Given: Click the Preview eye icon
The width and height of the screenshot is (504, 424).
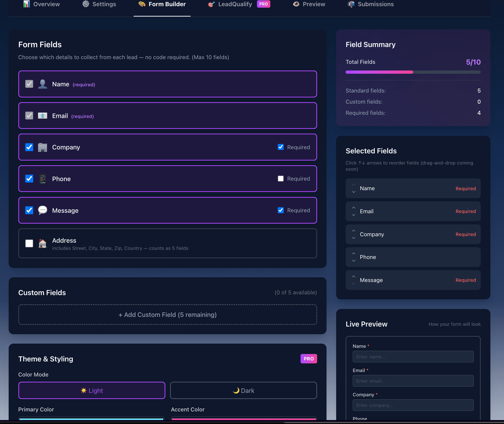Looking at the screenshot, I should click(296, 4).
